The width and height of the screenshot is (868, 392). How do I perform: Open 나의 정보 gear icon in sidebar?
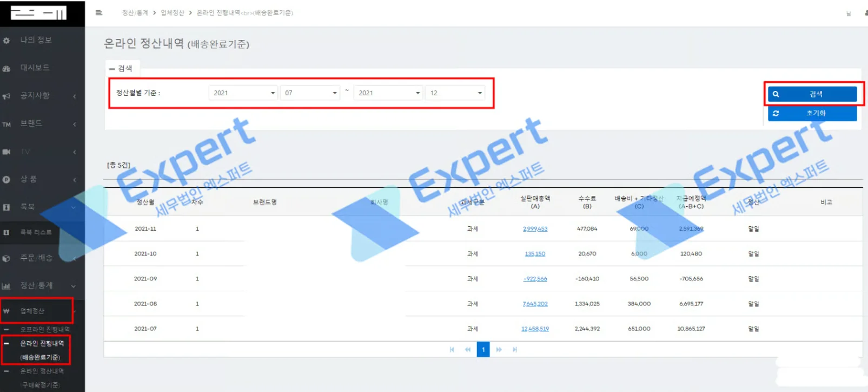click(x=6, y=41)
